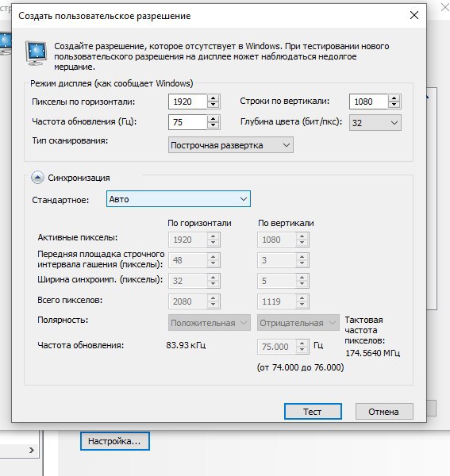Decrease refresh rate 75 with down arrow
450x476 pixels.
pyautogui.click(x=213, y=125)
